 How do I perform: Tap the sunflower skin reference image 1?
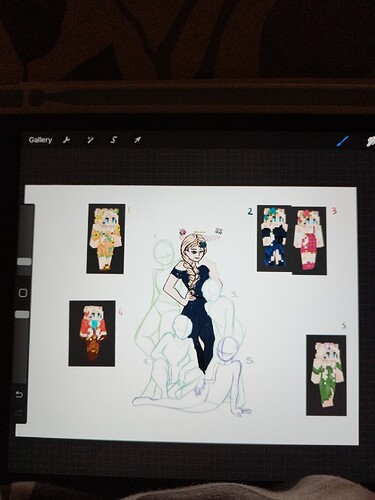tap(106, 239)
